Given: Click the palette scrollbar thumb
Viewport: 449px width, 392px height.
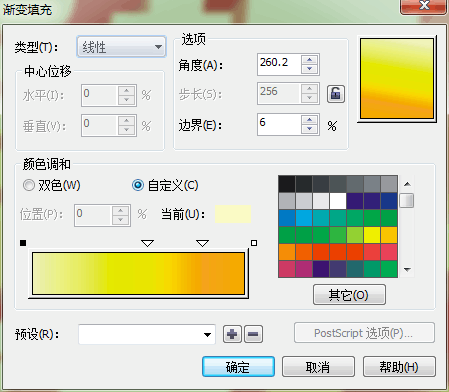Looking at the screenshot, I should click(407, 200).
